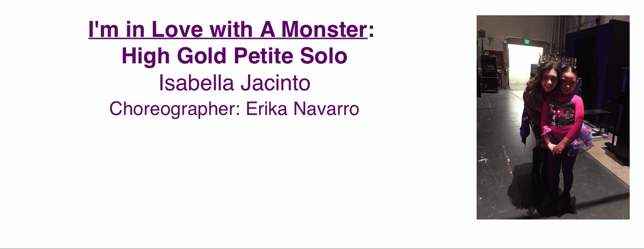Screen dimensions: 644x249
Task: Click the name Erika Navarro
Action: coord(303,108)
